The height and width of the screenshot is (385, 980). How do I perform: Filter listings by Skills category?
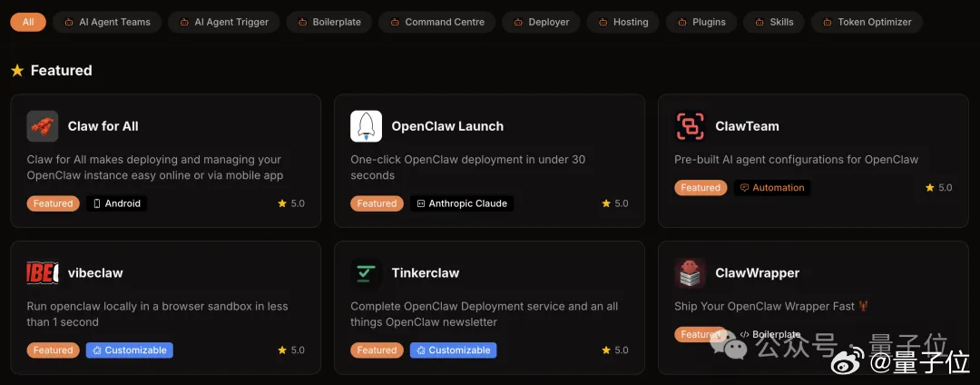click(x=774, y=22)
